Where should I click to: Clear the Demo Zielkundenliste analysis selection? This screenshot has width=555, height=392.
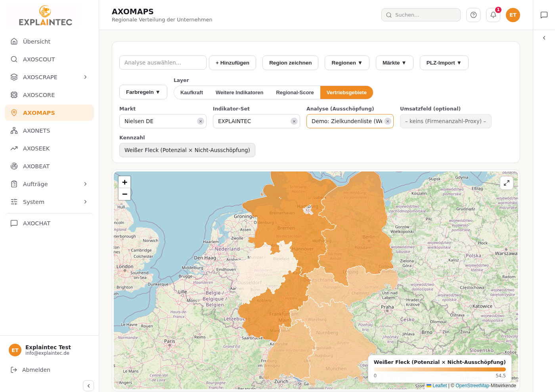pyautogui.click(x=388, y=122)
